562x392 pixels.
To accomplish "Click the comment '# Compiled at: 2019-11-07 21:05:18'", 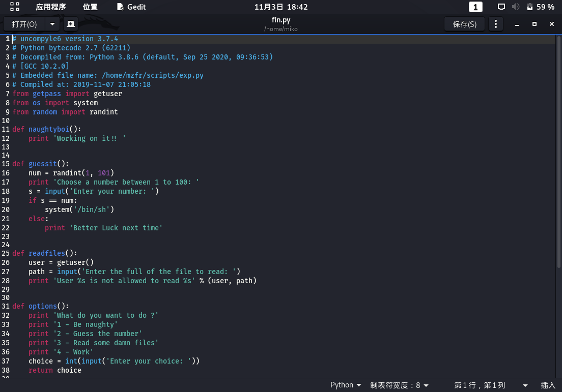I will 81,84.
